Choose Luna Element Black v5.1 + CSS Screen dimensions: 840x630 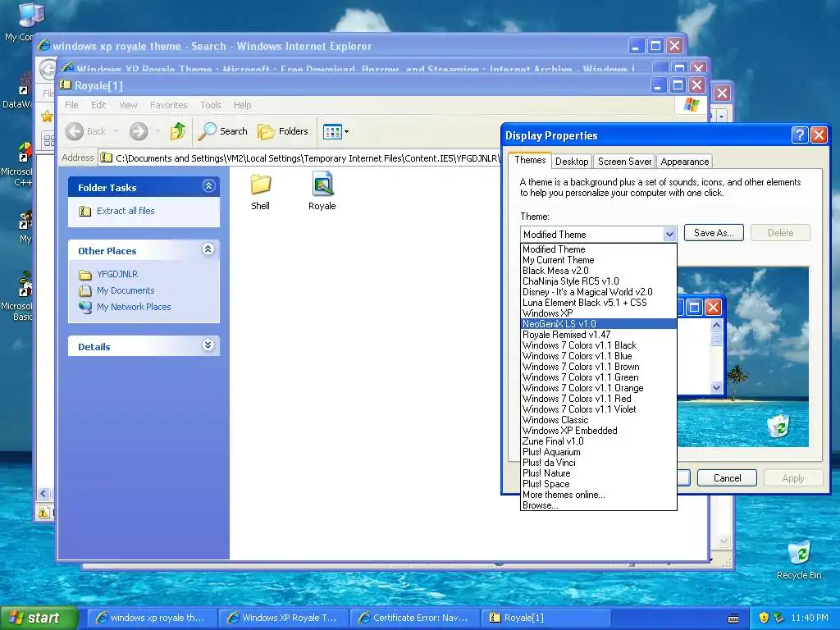(x=598, y=303)
